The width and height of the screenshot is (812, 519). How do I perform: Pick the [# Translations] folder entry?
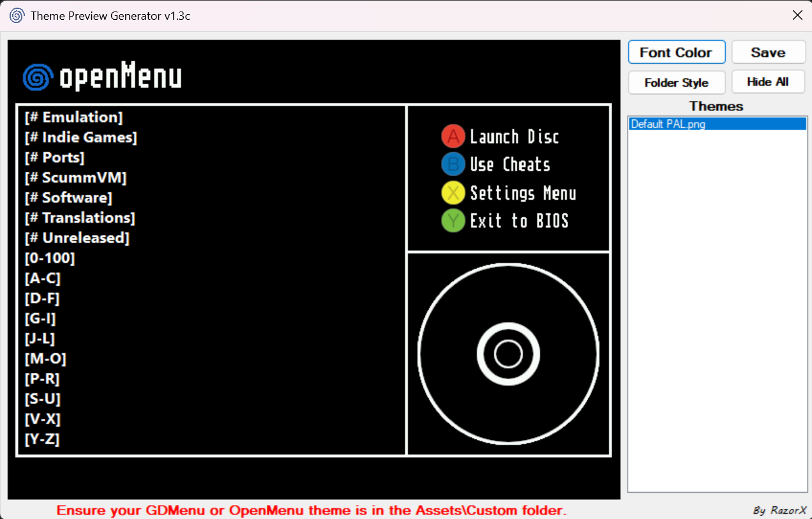click(80, 218)
